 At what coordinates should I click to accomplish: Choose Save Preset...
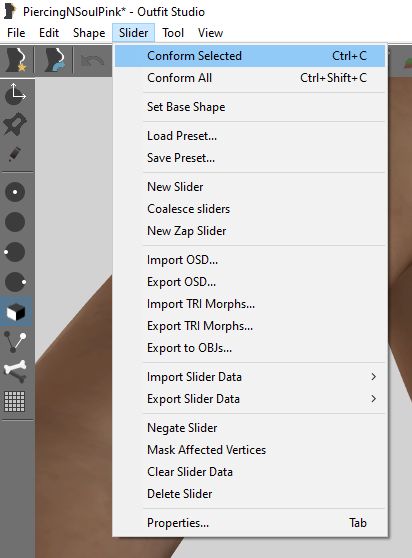point(250,158)
